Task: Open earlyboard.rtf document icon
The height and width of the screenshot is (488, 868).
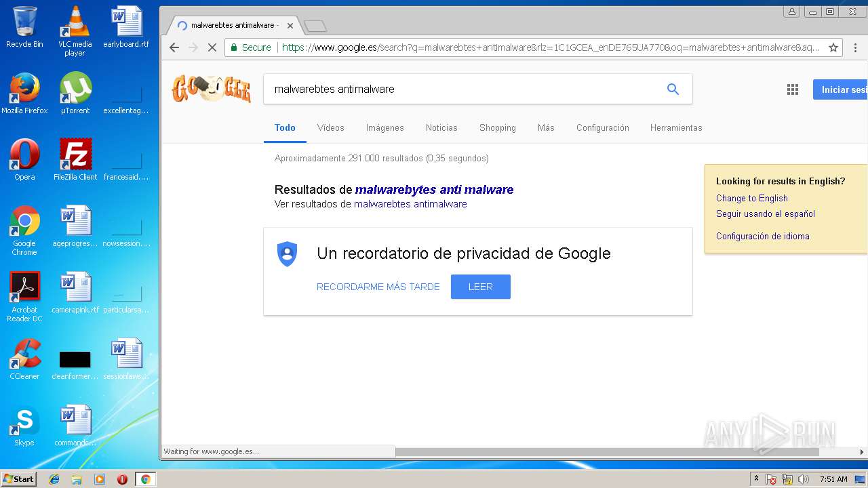Action: pos(126,27)
